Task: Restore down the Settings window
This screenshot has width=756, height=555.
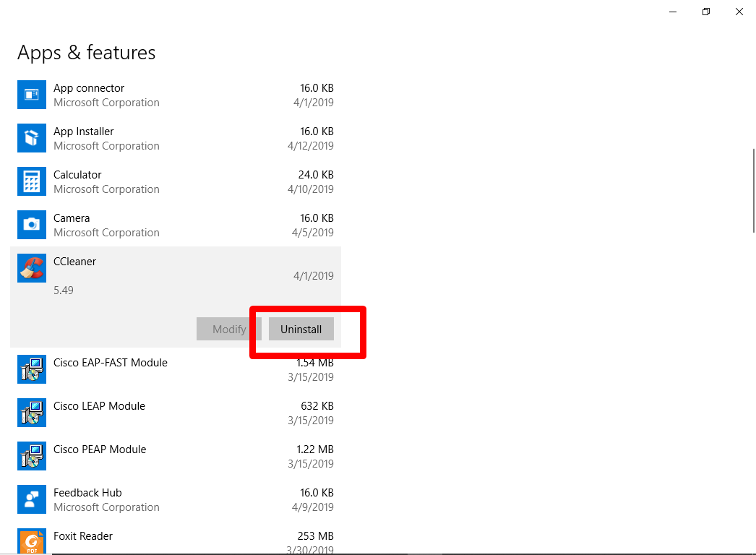Action: click(706, 12)
